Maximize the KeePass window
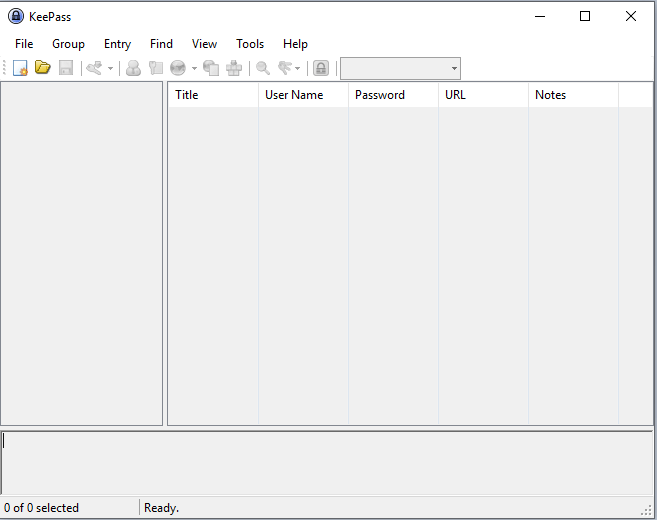Screen dimensions: 657x520 (x=585, y=16)
